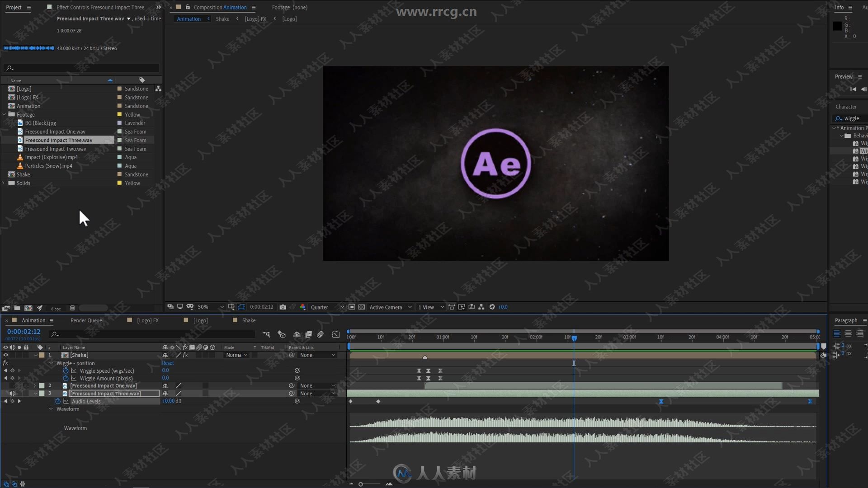Take a snapshot with the camera icon
The height and width of the screenshot is (488, 868).
[x=283, y=307]
